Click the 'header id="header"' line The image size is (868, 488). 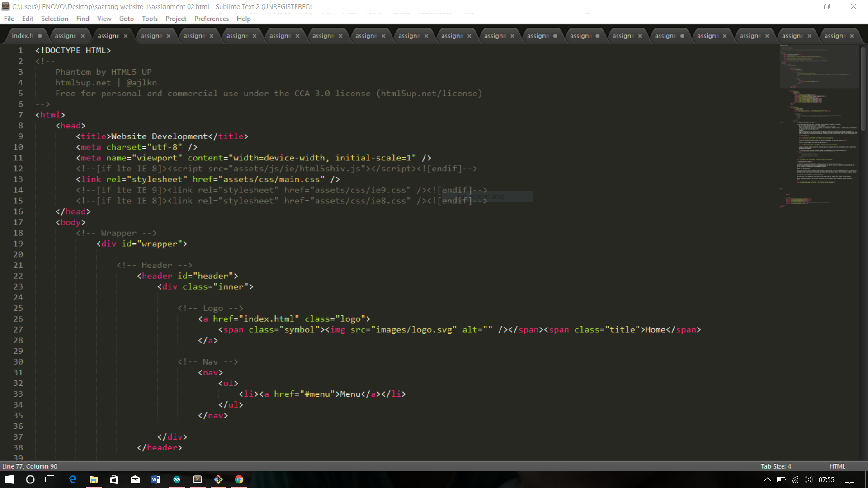(x=188, y=276)
